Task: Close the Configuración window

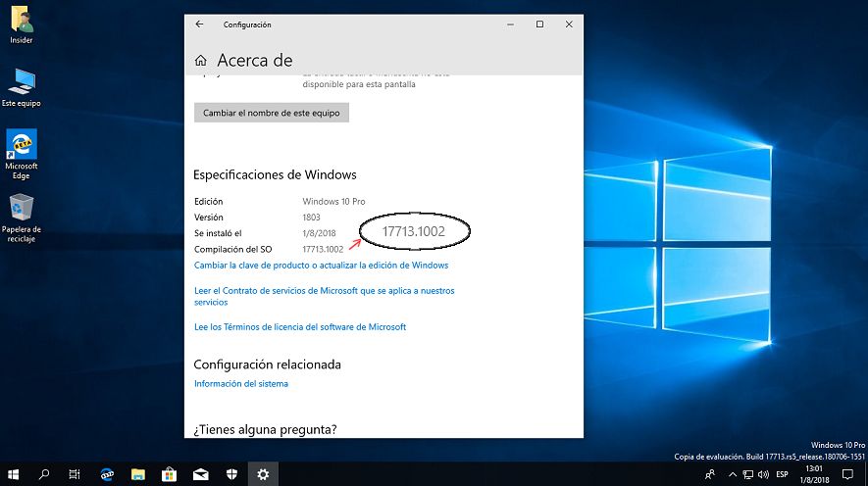Action: [x=569, y=24]
